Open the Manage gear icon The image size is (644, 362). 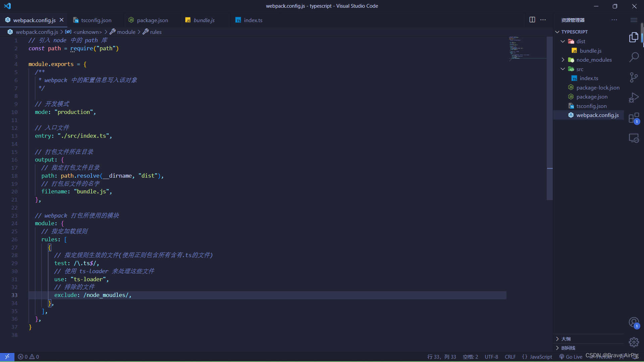tap(634, 342)
